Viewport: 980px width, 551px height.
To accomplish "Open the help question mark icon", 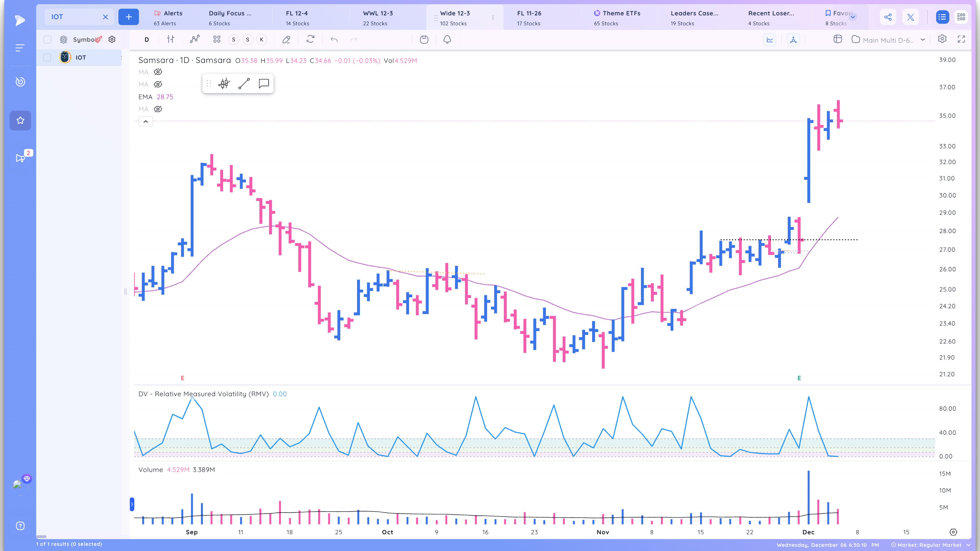I will pos(20,526).
